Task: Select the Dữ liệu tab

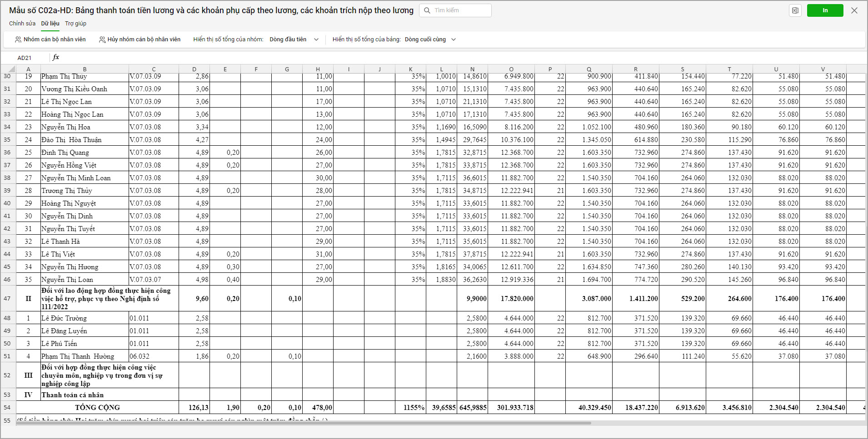Action: click(x=50, y=24)
